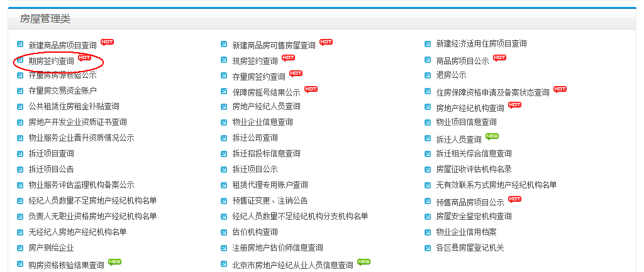Open 拆迁项目公告 link
Screen dimensions: 644x272
click(52, 169)
